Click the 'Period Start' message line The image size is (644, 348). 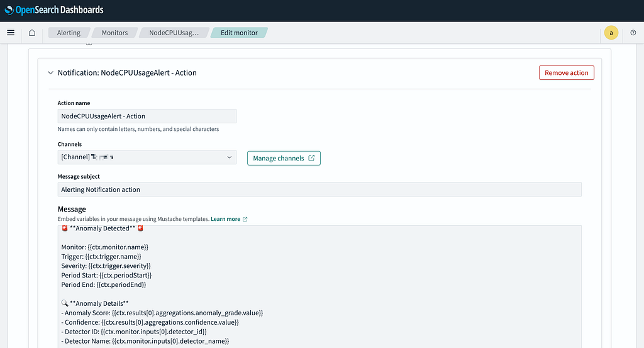[106, 275]
